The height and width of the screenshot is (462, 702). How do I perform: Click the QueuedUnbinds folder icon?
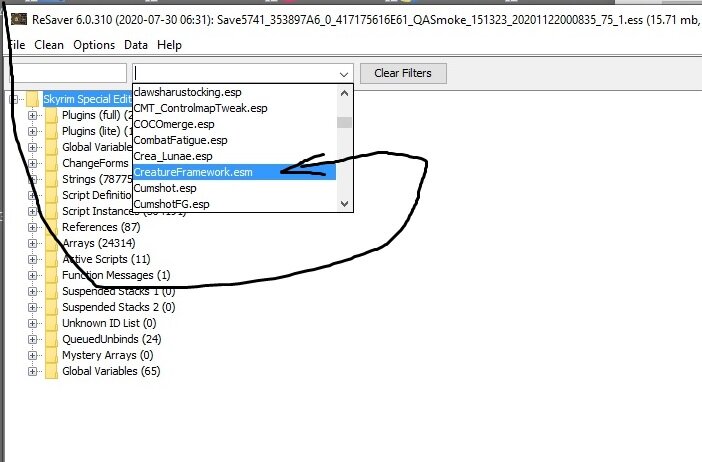[x=51, y=339]
